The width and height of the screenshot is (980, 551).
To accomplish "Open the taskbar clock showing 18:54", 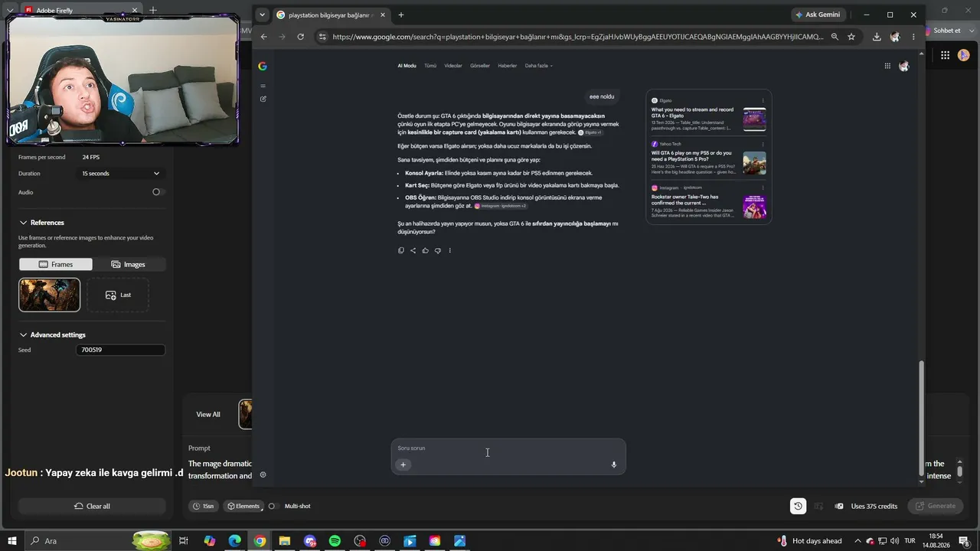I will pyautogui.click(x=936, y=541).
